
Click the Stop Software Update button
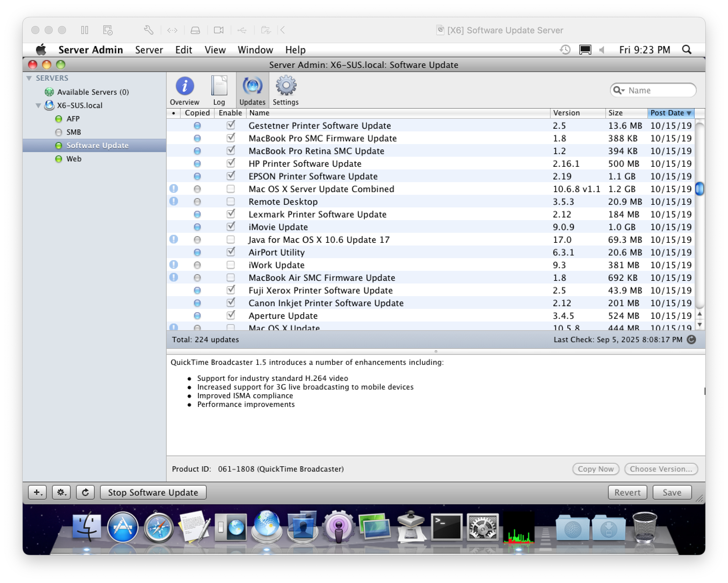pyautogui.click(x=153, y=492)
